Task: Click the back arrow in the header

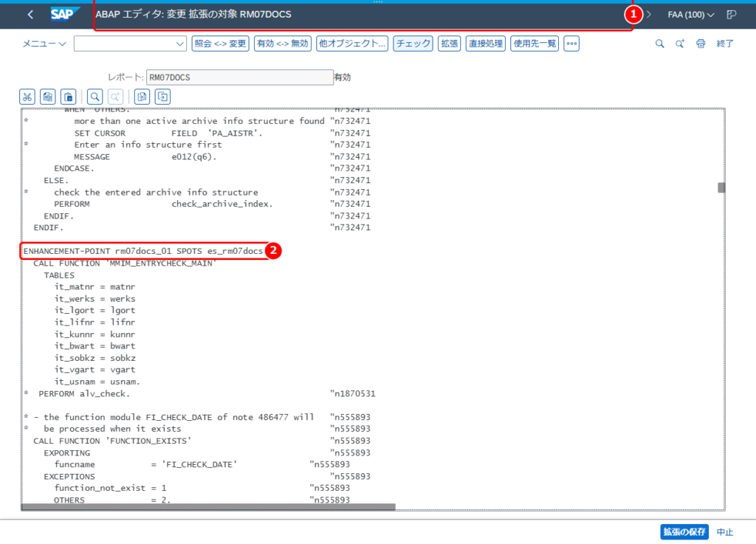Action: click(30, 15)
